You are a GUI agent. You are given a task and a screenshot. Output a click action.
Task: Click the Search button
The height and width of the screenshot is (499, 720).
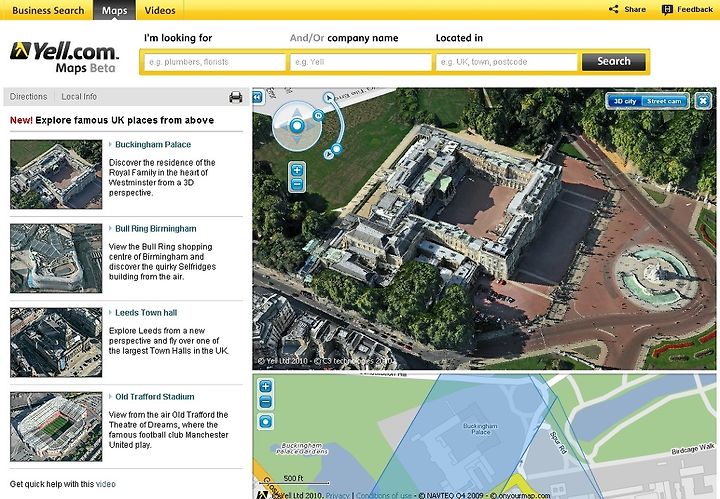click(613, 62)
